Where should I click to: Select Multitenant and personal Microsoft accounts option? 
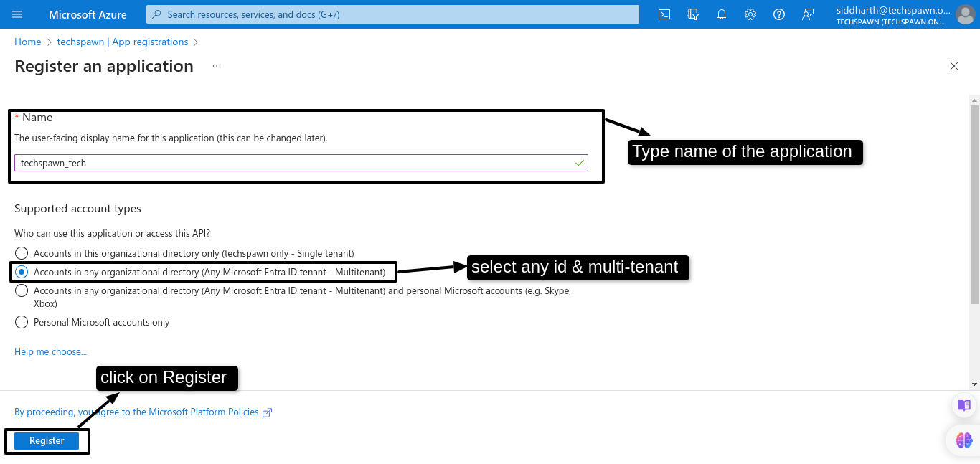[22, 290]
